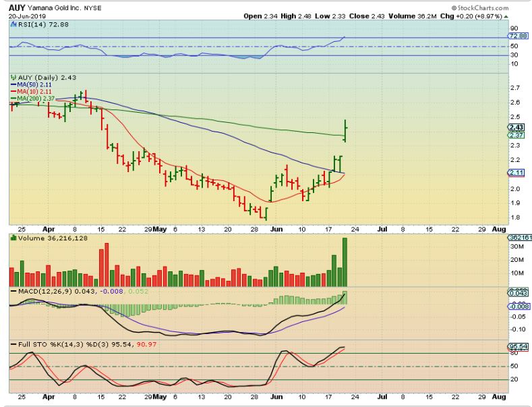Click the Low 2.33 value
532x407 pixels.
tap(329, 16)
